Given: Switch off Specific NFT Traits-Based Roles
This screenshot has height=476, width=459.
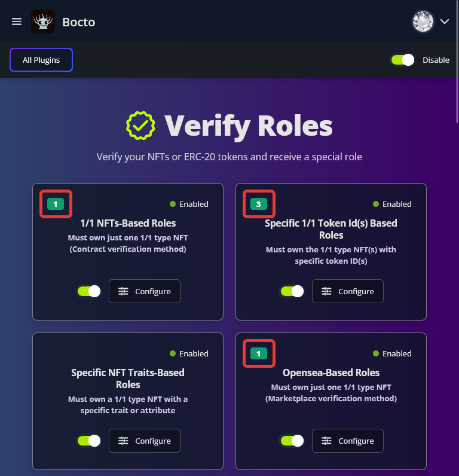Looking at the screenshot, I should (x=89, y=441).
